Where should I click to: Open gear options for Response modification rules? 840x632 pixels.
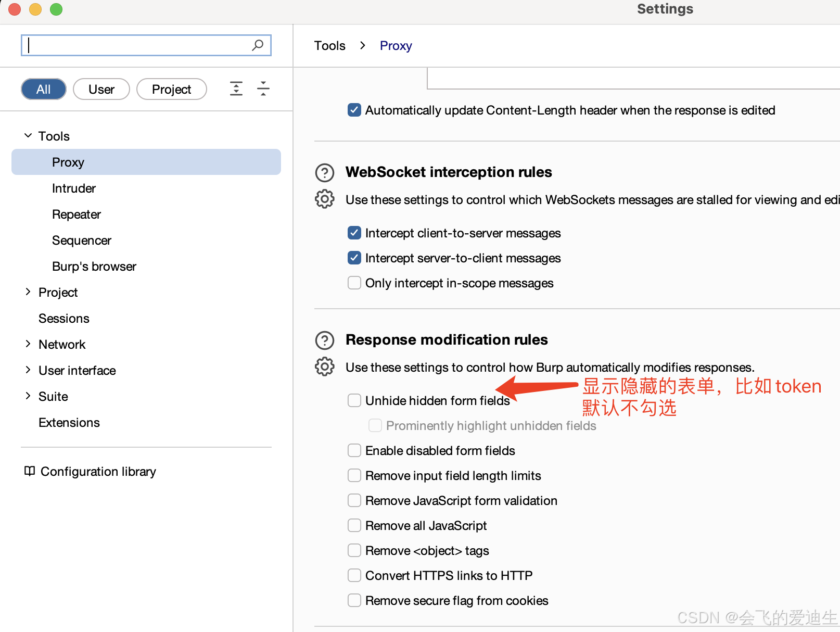325,366
